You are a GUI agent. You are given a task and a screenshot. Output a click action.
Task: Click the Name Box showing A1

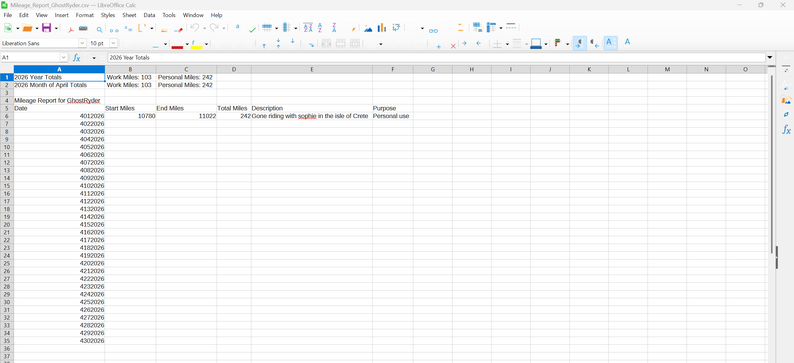click(x=30, y=58)
